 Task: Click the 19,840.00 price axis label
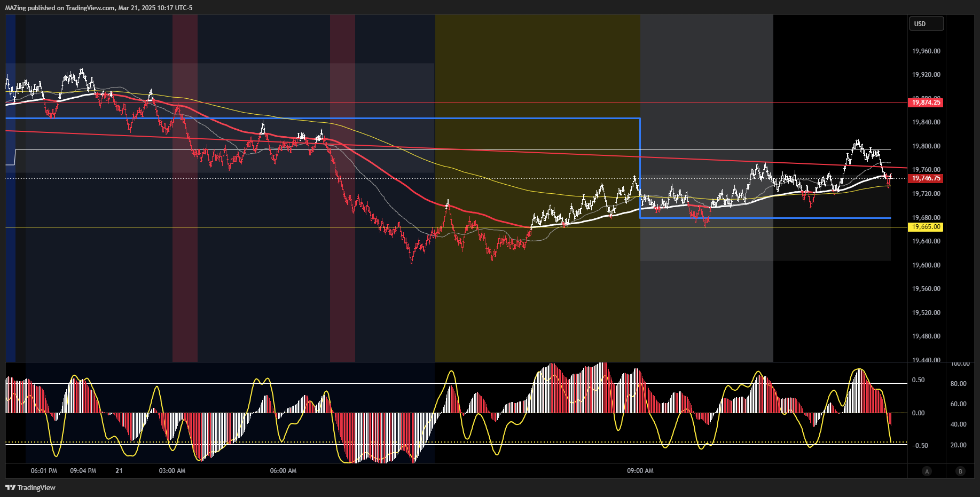pos(926,122)
